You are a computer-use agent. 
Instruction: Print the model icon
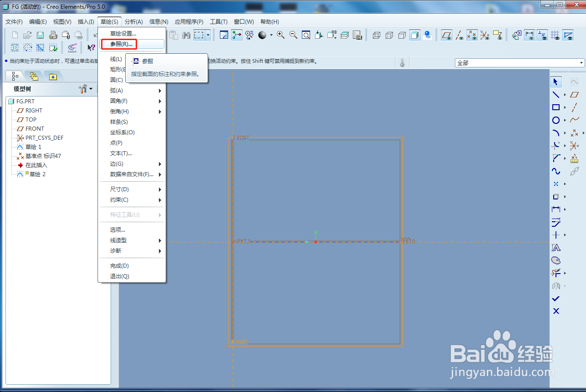coord(53,35)
